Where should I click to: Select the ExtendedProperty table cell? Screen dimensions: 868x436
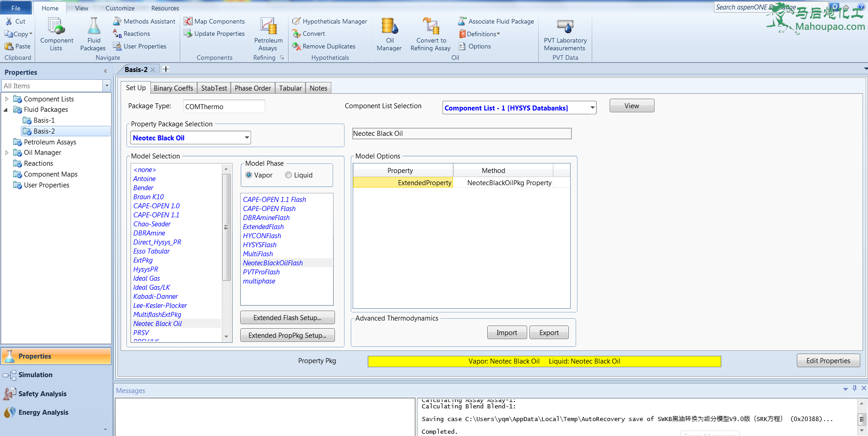(x=403, y=183)
